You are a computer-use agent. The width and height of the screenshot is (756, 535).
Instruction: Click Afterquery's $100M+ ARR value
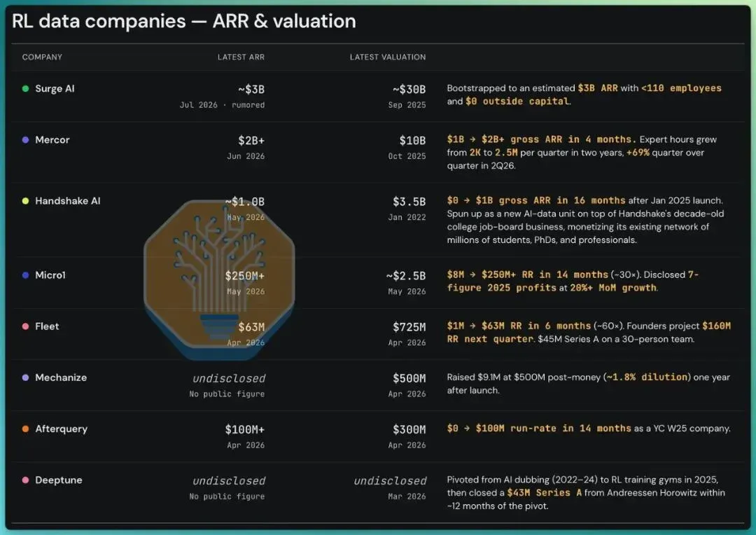tap(245, 429)
